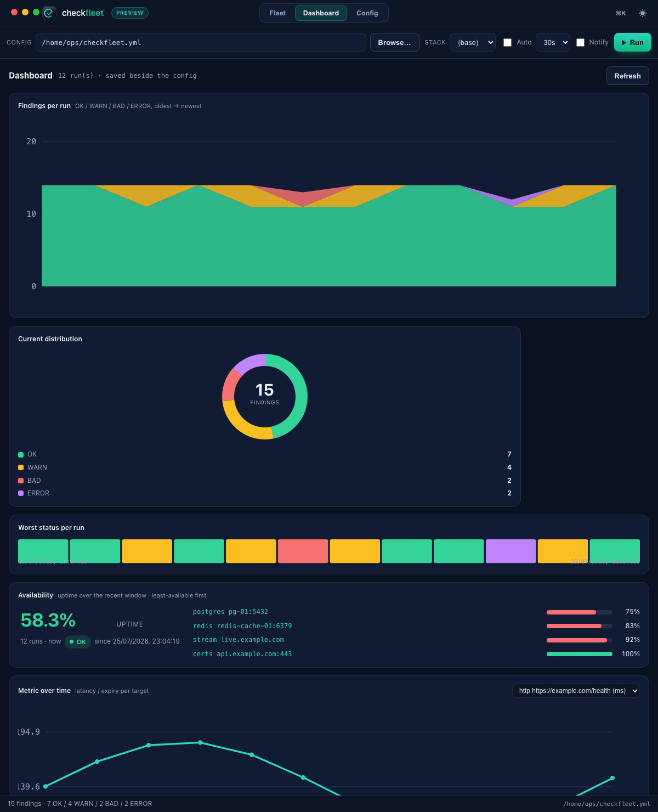Viewport: 658px width, 812px height.
Task: Click the 15 FINDINGS donut center
Action: [x=265, y=394]
